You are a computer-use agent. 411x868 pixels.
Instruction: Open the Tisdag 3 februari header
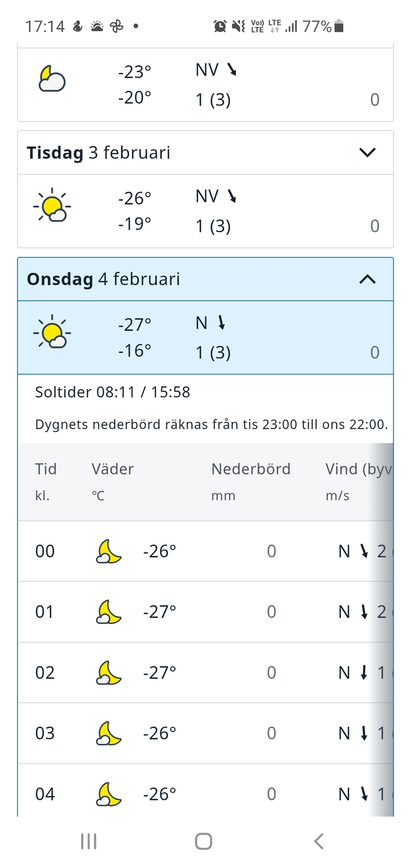pos(99,153)
